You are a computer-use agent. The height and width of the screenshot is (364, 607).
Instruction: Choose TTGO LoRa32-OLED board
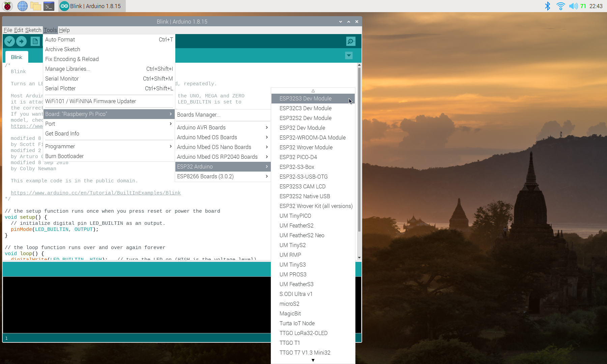(x=313, y=333)
